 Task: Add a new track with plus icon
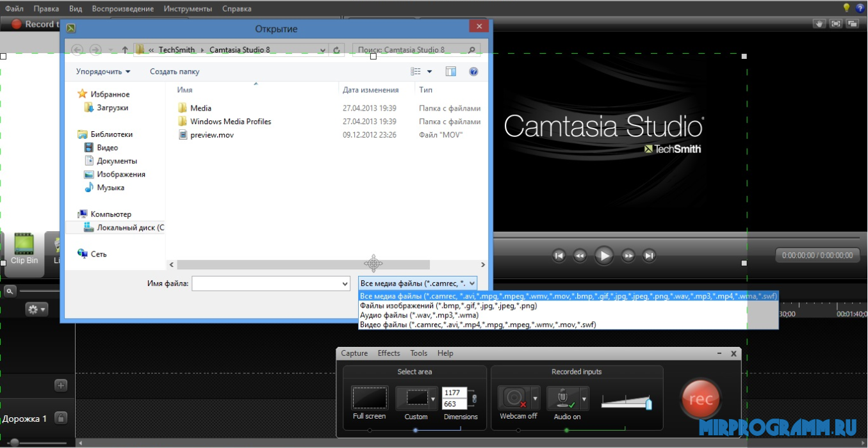tap(61, 385)
